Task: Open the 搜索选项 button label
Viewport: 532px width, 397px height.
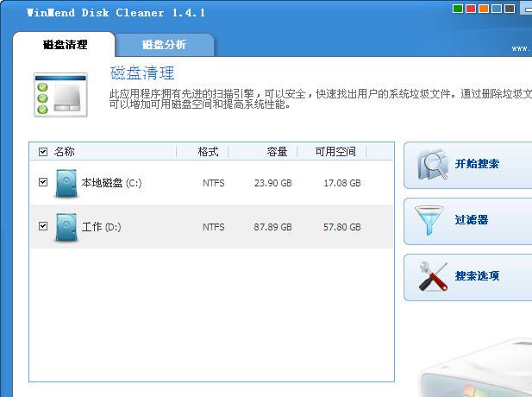Action: pos(477,276)
